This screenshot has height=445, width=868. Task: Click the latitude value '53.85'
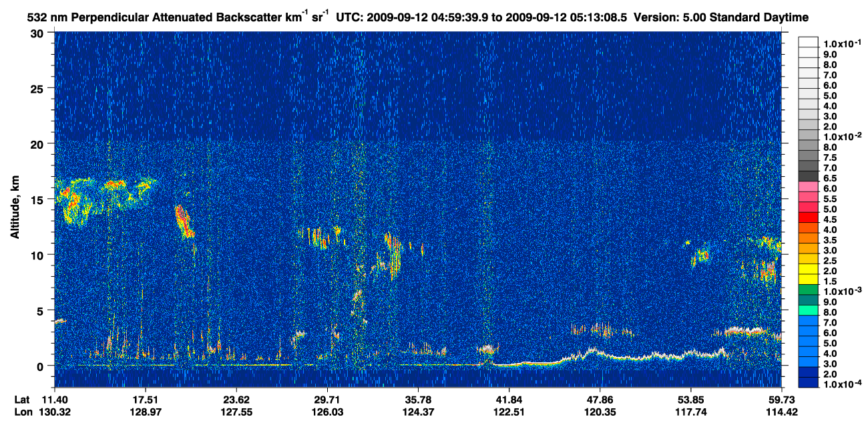click(x=690, y=400)
